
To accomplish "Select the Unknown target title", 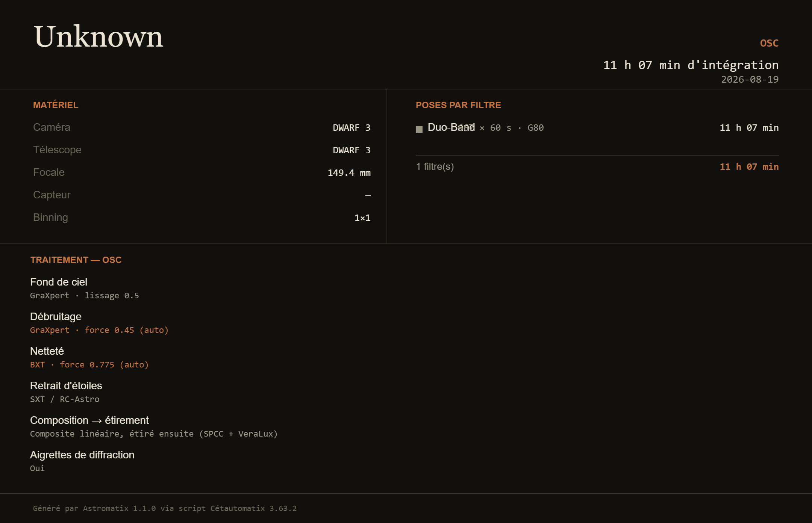I will 98,36.
